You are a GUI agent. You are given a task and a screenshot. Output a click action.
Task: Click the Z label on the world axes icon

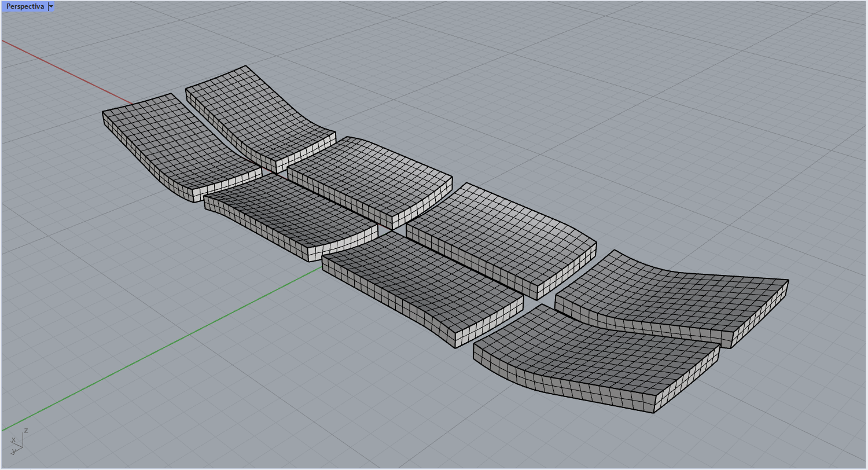click(26, 431)
